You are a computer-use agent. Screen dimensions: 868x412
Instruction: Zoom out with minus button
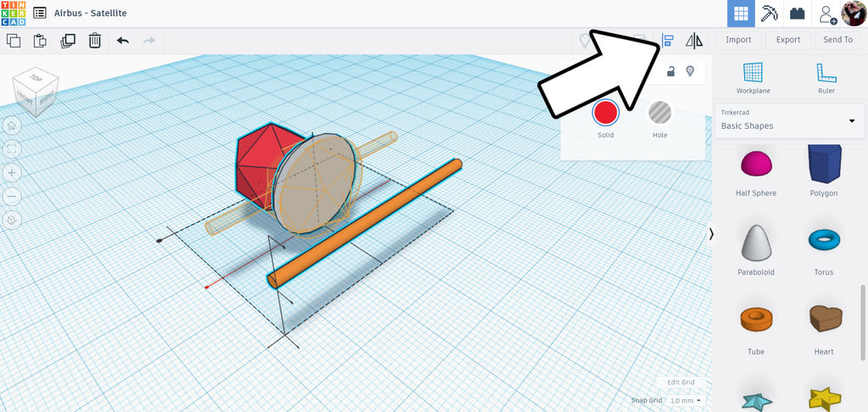pos(12,197)
